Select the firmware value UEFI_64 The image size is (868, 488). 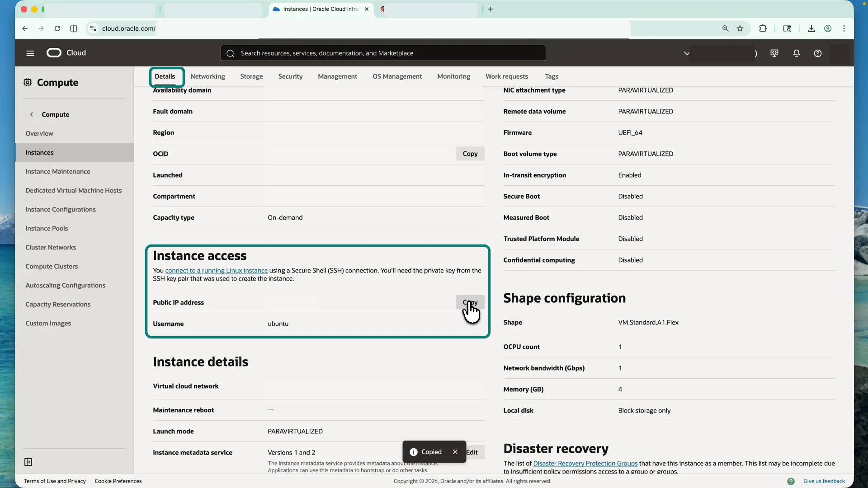(x=630, y=133)
